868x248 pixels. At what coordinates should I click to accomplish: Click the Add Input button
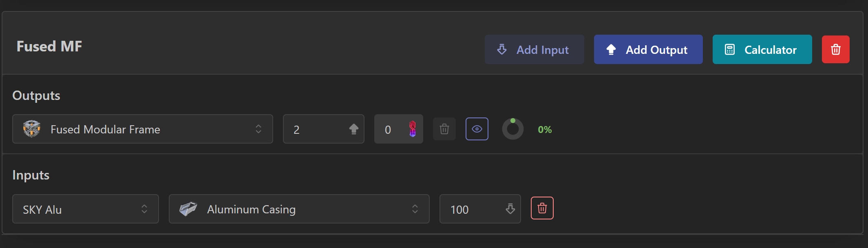(534, 49)
